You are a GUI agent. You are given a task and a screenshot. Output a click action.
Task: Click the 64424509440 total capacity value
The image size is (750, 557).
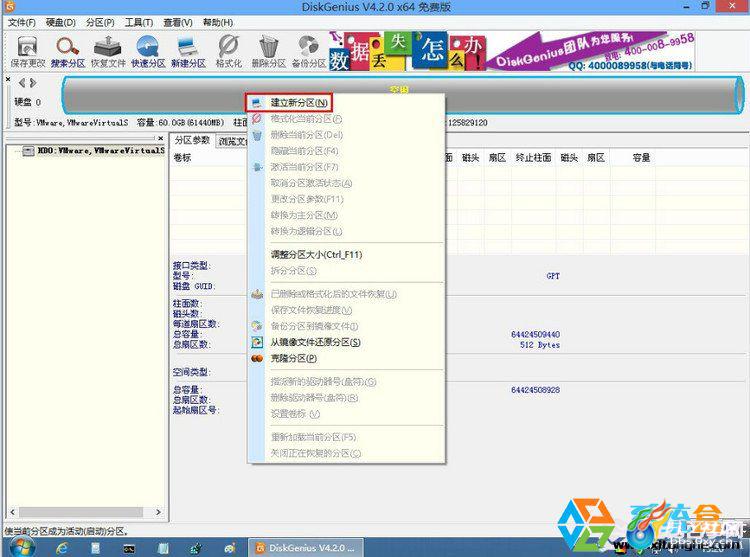[535, 334]
